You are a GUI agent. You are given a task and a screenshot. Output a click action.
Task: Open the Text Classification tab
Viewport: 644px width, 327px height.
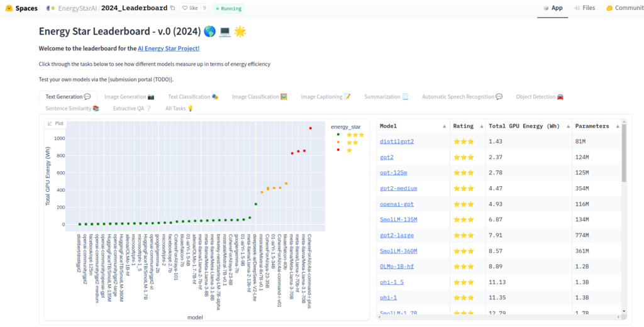point(193,97)
